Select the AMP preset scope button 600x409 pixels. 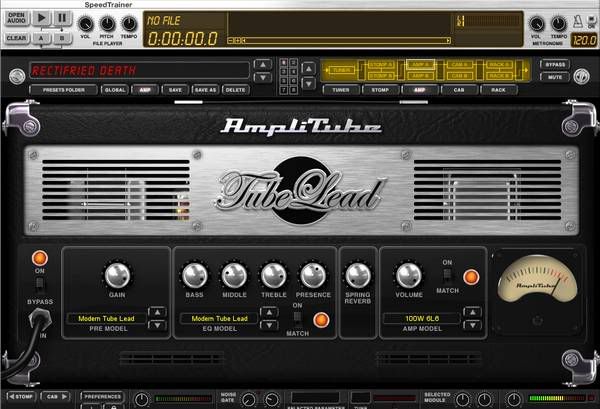pyautogui.click(x=145, y=90)
